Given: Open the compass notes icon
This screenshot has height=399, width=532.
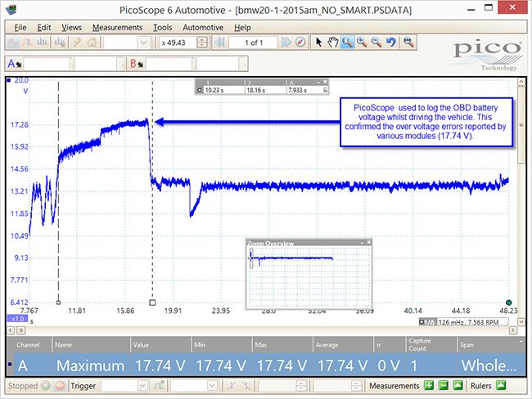Looking at the screenshot, I should [300, 43].
